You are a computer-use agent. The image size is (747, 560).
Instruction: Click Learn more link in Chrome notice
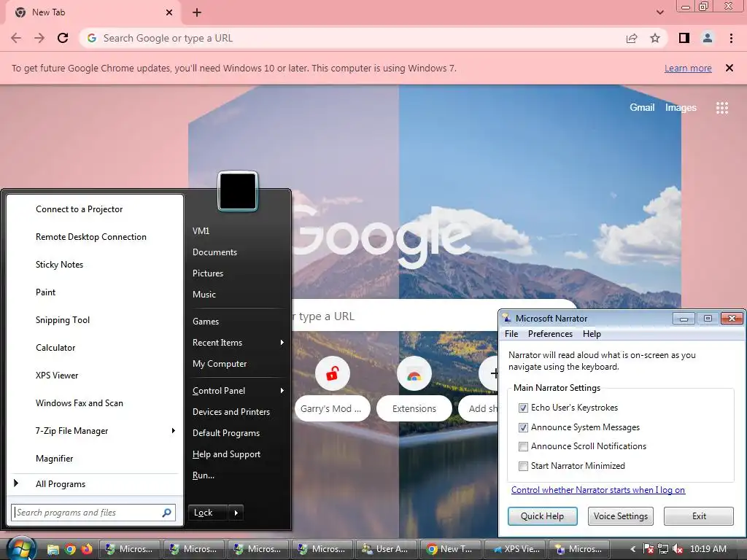[688, 68]
